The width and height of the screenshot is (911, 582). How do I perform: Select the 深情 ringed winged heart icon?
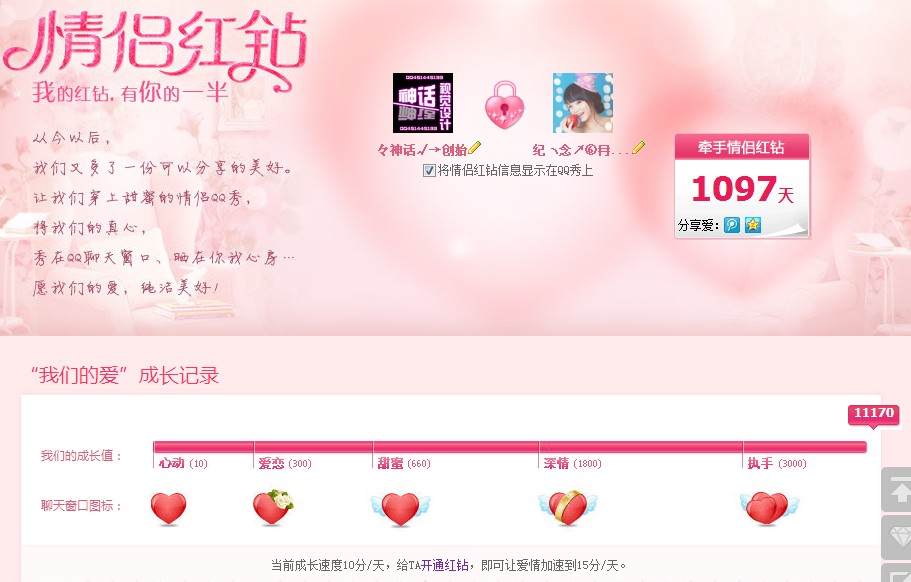(568, 508)
